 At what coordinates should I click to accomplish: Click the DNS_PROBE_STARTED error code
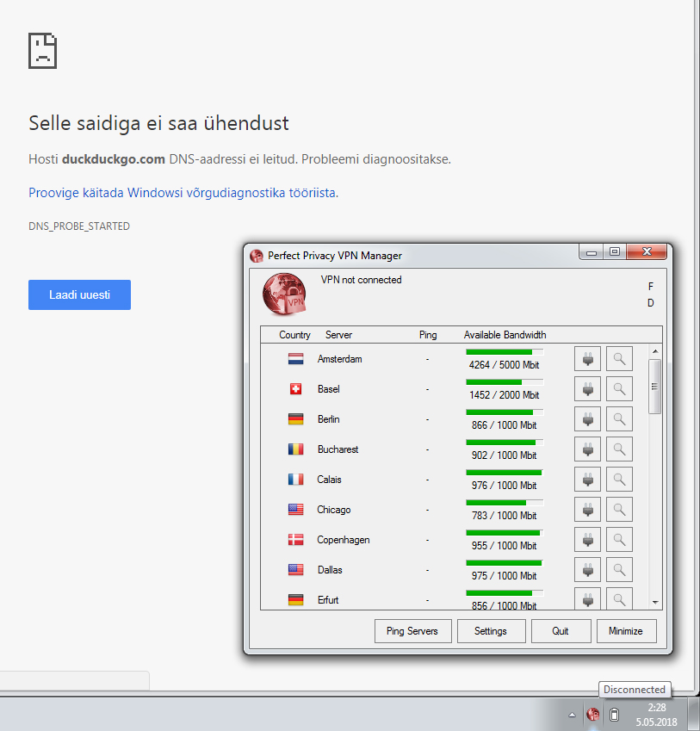(x=79, y=226)
